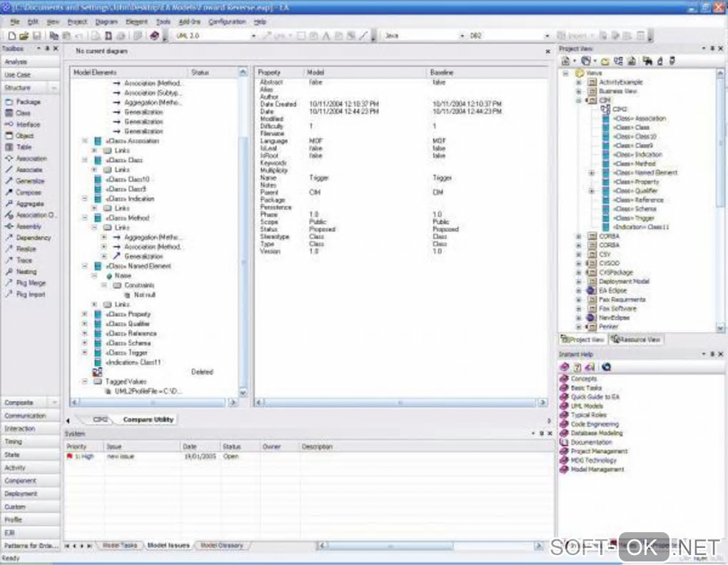This screenshot has width=728, height=565.
Task: Expand the Class Property node in Model Elements
Action: tap(85, 314)
